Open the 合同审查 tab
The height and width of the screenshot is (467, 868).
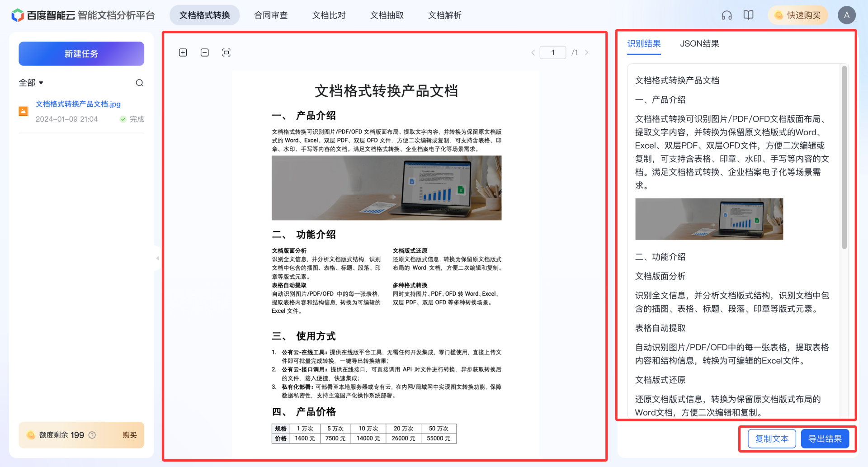(271, 15)
